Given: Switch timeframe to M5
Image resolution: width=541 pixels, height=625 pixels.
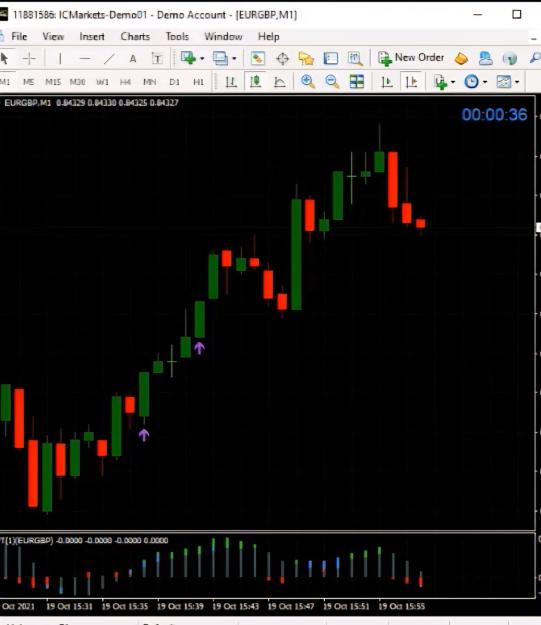Looking at the screenshot, I should 28,82.
